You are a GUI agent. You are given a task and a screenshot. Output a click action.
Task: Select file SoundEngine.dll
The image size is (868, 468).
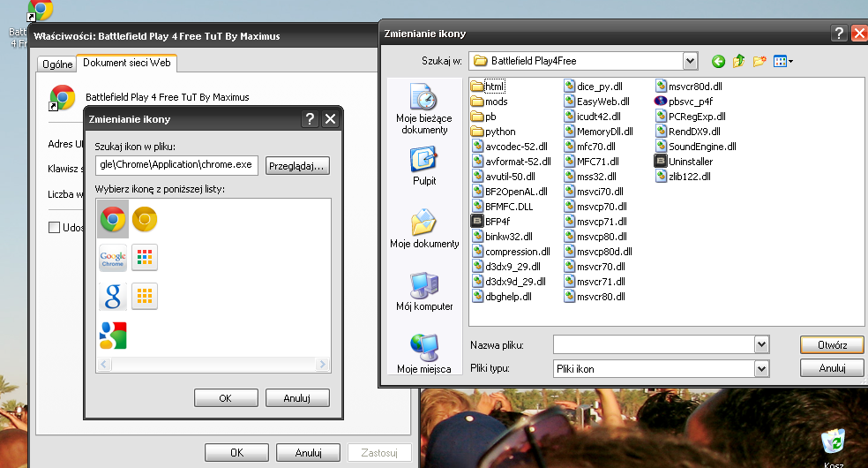(696, 147)
